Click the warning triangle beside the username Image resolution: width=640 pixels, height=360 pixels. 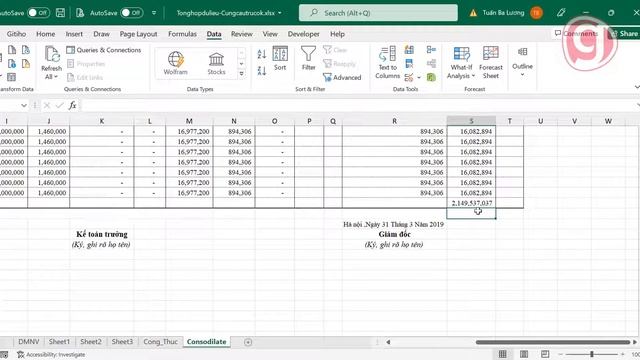473,13
